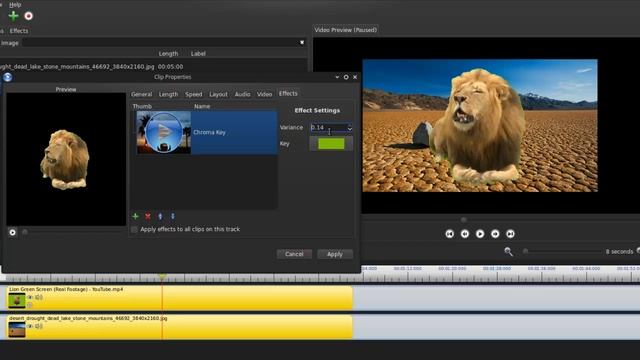Click the playhead marker on timeline ruler

coord(162,278)
